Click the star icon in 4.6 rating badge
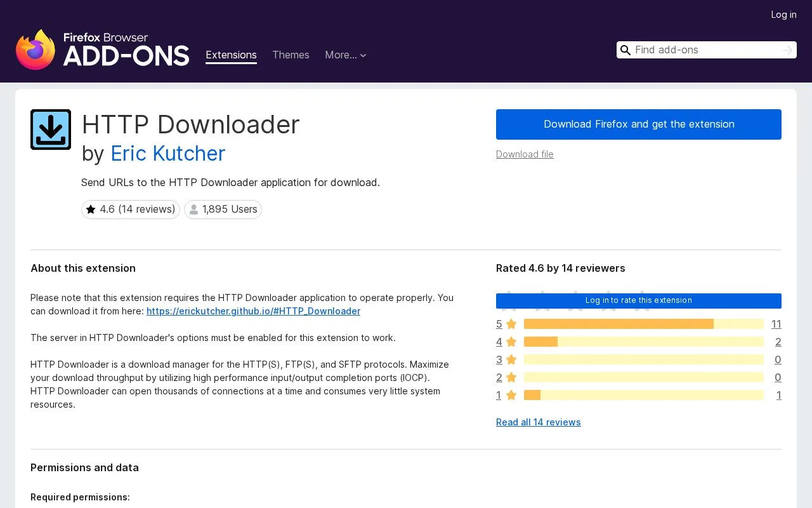The height and width of the screenshot is (508, 812). pos(91,210)
